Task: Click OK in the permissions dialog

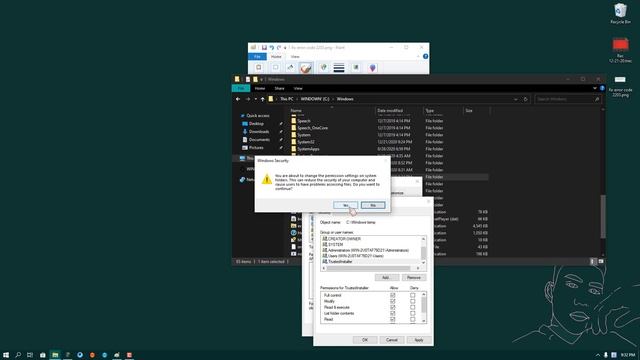Action: [x=364, y=340]
